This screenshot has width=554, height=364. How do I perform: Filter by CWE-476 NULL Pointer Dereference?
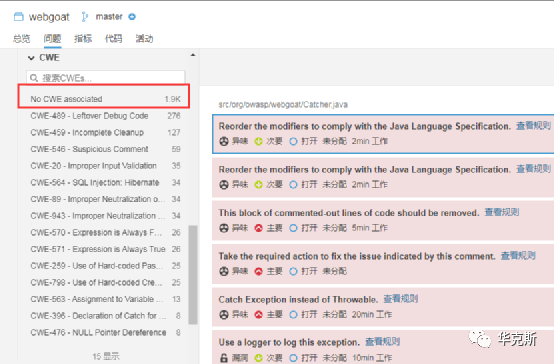105,333
